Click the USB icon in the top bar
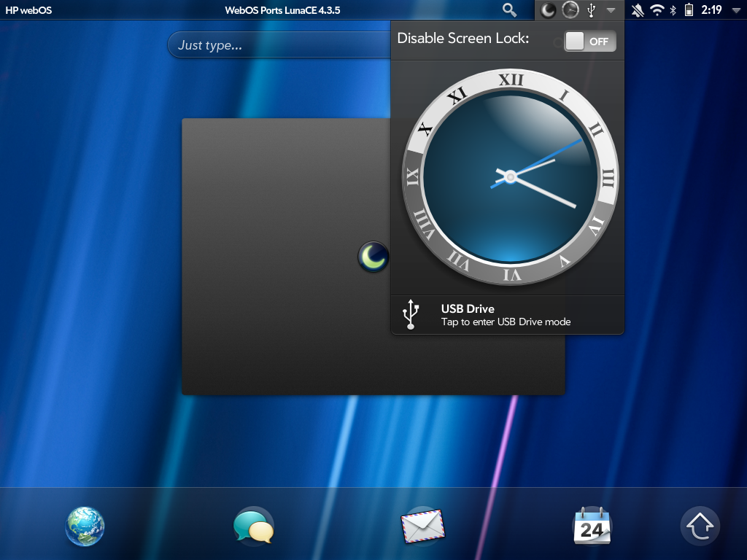Viewport: 747px width, 560px height. tap(592, 10)
